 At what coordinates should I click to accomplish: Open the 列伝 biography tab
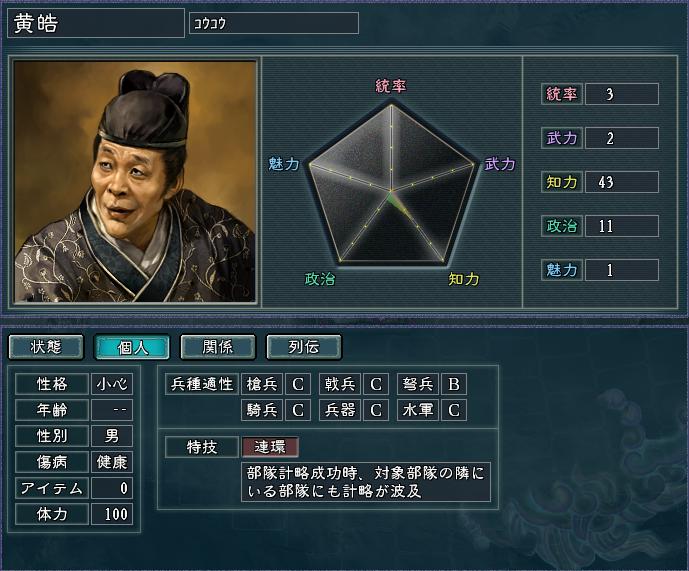click(304, 347)
